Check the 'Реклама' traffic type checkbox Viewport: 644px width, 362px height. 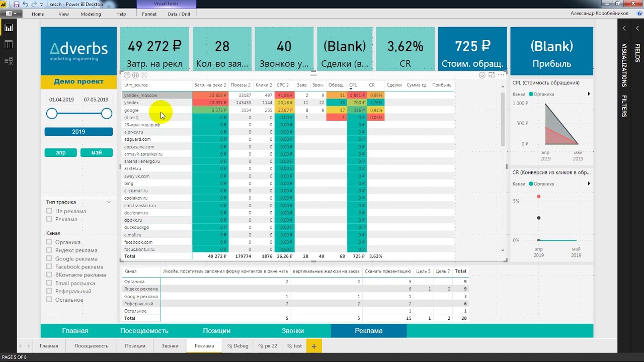pyautogui.click(x=49, y=219)
